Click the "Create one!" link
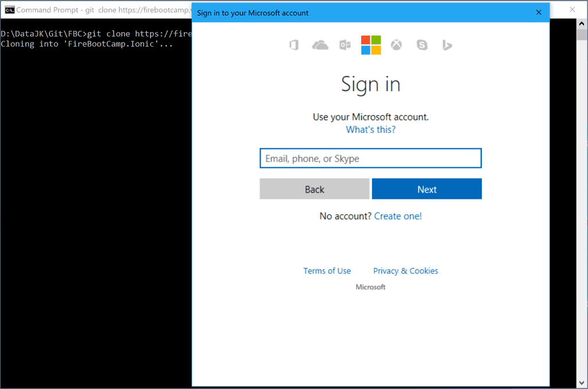 click(x=398, y=216)
